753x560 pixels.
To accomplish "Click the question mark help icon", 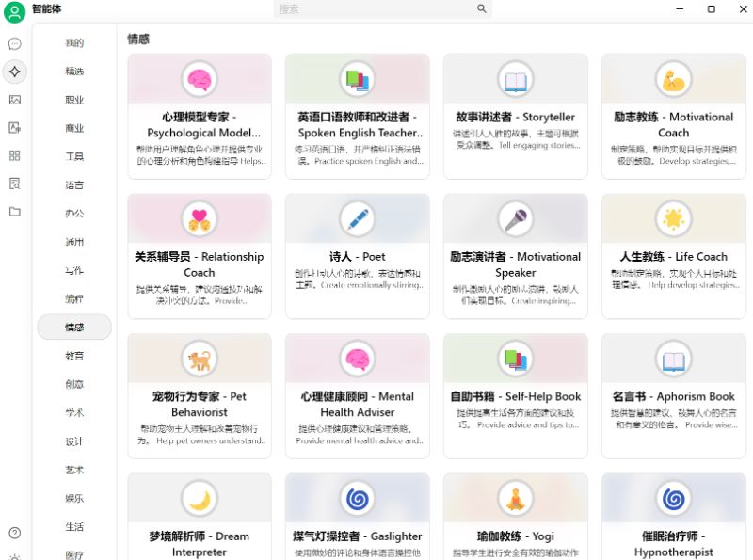I will [14, 534].
